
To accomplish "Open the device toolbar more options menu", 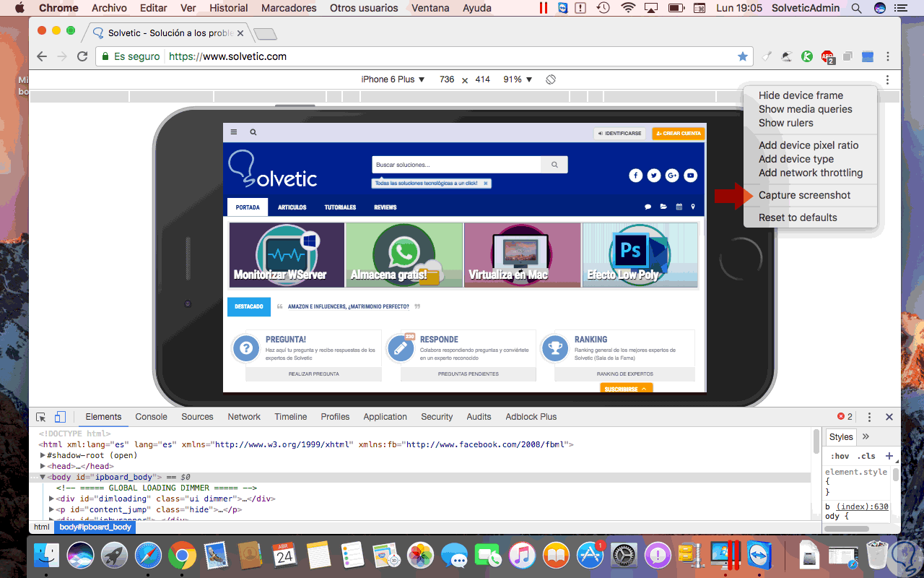I will [888, 79].
